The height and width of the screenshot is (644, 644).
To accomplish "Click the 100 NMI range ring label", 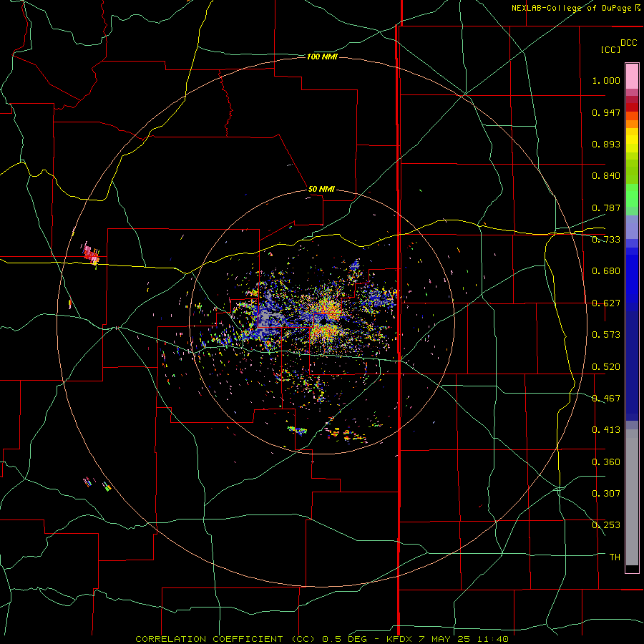I will coord(322,57).
